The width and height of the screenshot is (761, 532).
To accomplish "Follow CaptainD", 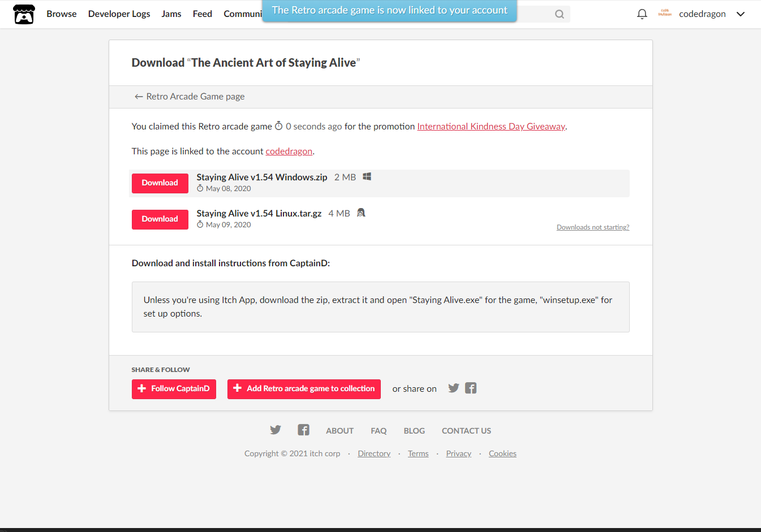I will click(x=174, y=389).
